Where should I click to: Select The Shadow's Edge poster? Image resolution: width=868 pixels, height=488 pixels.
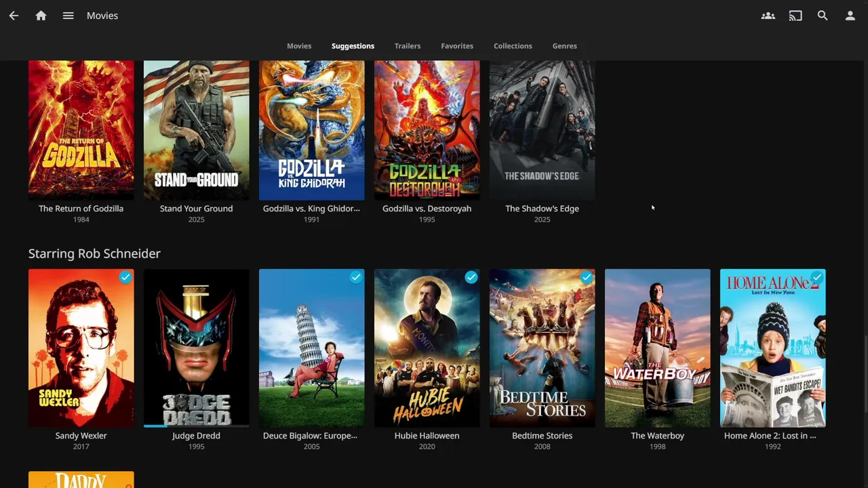542,130
